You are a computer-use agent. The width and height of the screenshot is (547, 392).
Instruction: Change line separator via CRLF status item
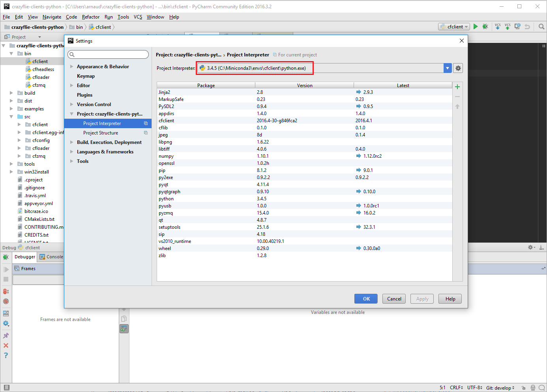(x=457, y=388)
